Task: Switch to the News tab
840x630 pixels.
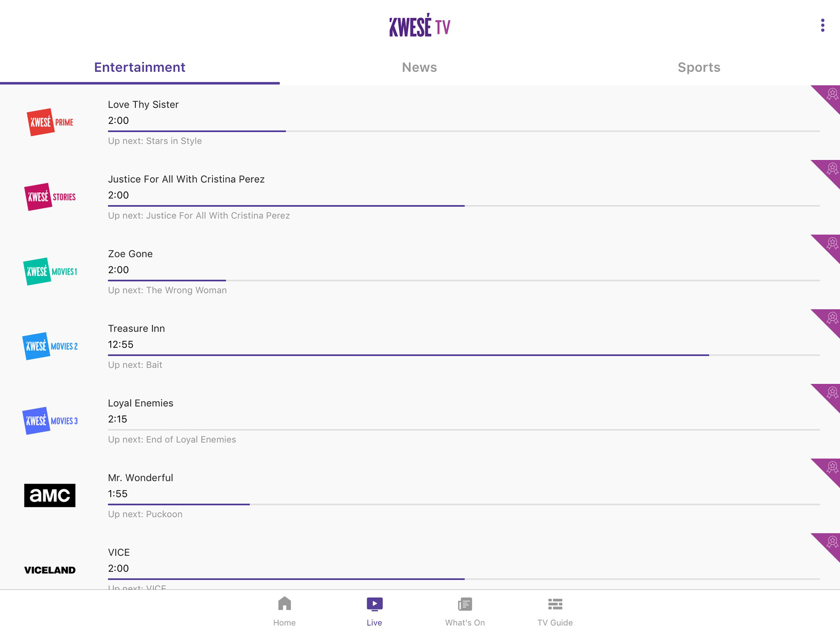Action: 419,67
